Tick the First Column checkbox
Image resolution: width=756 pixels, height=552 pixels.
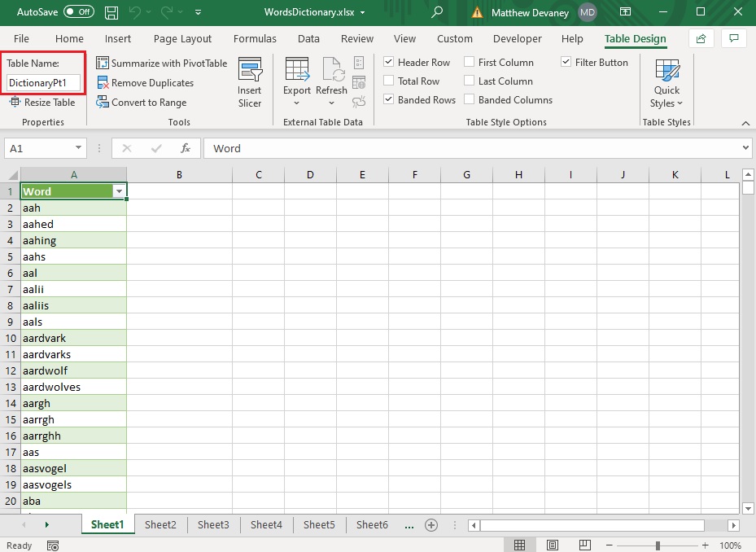[469, 62]
